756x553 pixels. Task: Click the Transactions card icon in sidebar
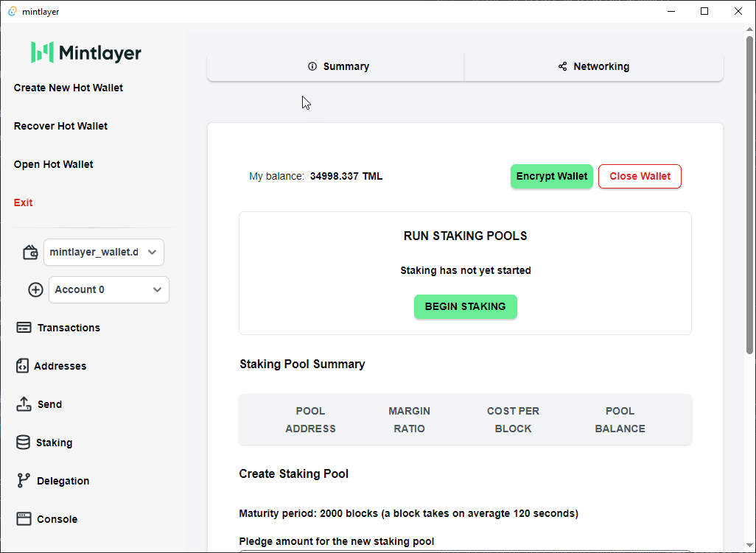click(x=24, y=328)
